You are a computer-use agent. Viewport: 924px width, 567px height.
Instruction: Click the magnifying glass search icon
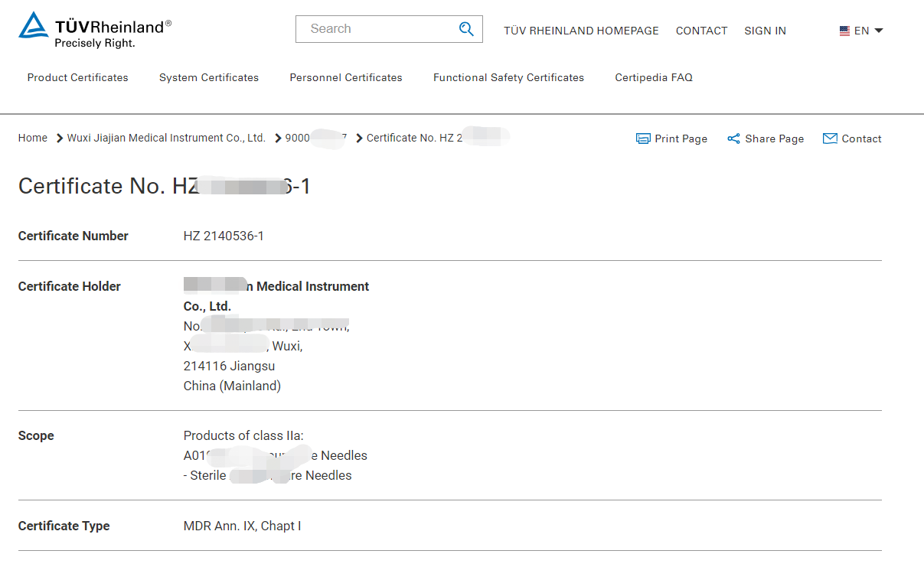point(466,29)
